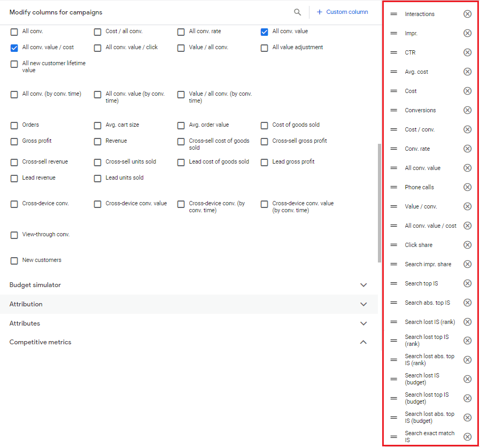Enable the Cross-device conv. value checkbox
The image size is (480, 448).
(x=97, y=204)
